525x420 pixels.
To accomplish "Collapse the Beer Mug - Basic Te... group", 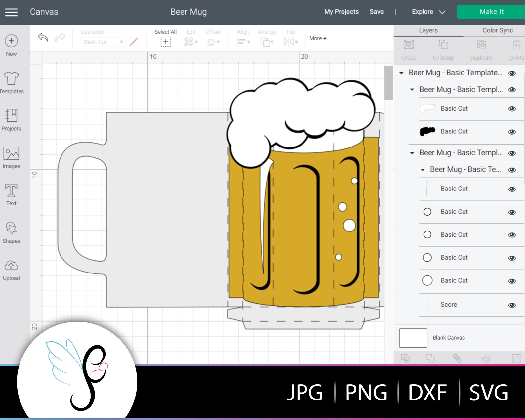I will 423,170.
